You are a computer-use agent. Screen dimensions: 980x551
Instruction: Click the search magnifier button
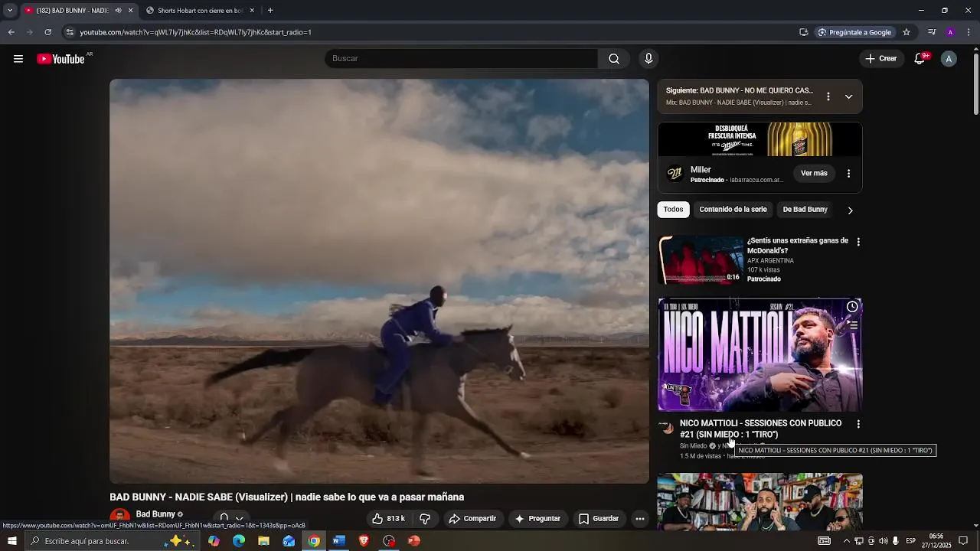(614, 59)
